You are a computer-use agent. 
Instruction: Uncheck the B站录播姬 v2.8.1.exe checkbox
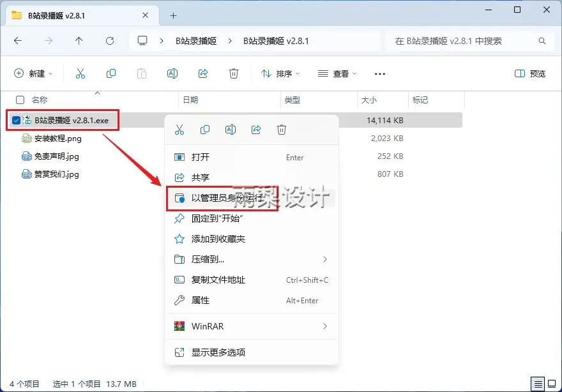click(x=16, y=121)
